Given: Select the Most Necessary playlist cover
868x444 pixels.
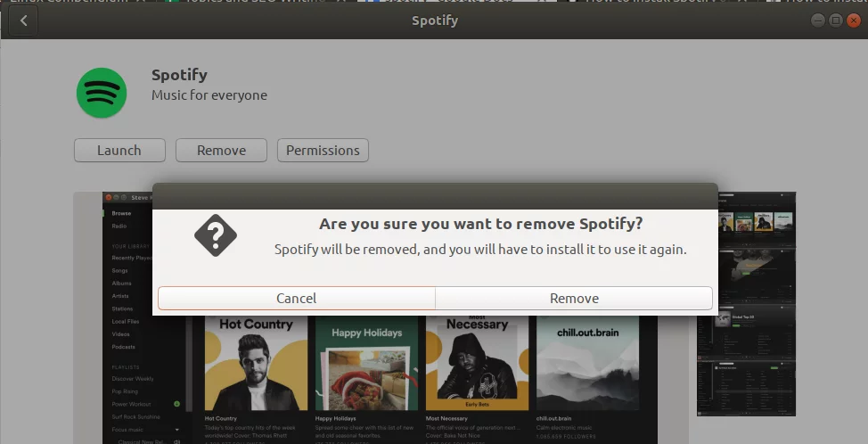Looking at the screenshot, I should click(x=477, y=363).
